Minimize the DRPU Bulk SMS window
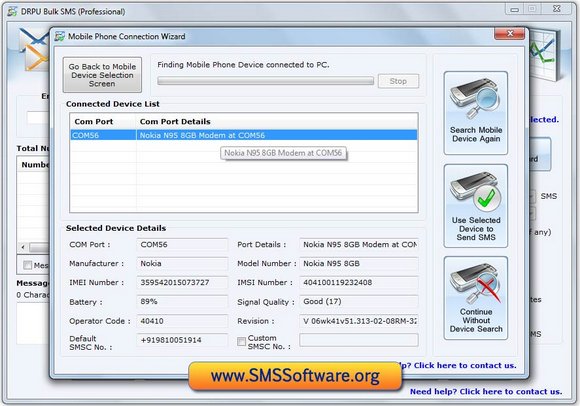Screen dimensions: 580x406 [515, 9]
